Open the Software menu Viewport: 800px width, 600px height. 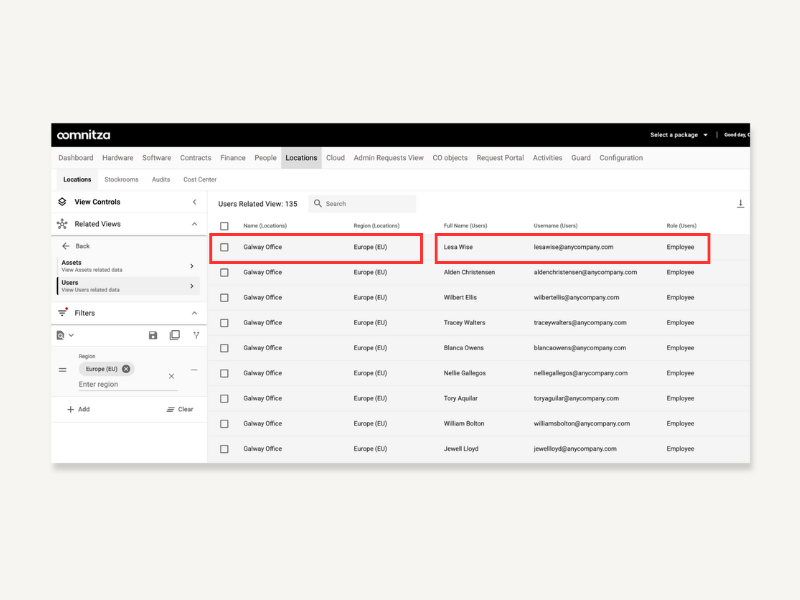click(157, 158)
